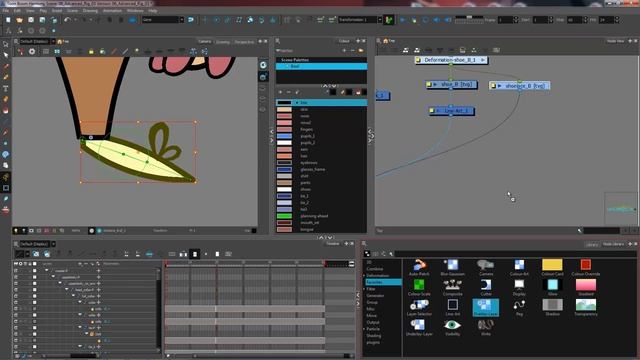Select the palette under Scene Palettes
Image resolution: width=640 pixels, height=360 pixels.
321,66
